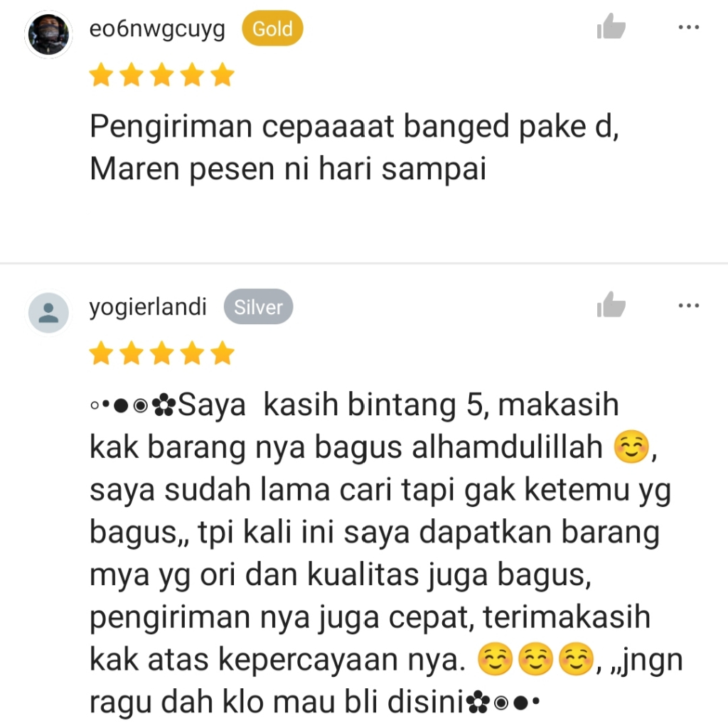Like the review by eo6nwgcuyg

pos(611,27)
